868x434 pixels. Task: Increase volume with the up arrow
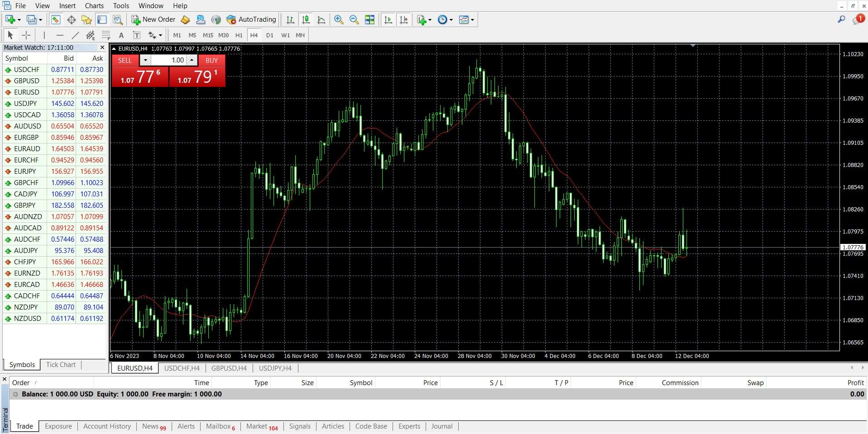click(x=192, y=60)
